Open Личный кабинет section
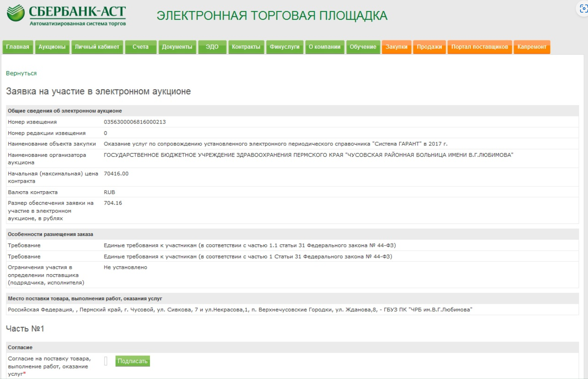This screenshot has width=588, height=379. tap(97, 47)
